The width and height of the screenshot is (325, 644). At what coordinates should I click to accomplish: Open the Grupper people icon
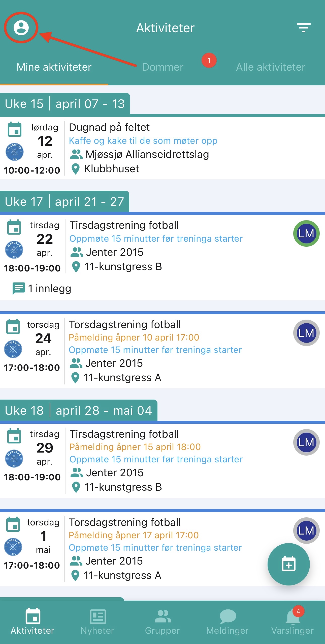(x=163, y=617)
